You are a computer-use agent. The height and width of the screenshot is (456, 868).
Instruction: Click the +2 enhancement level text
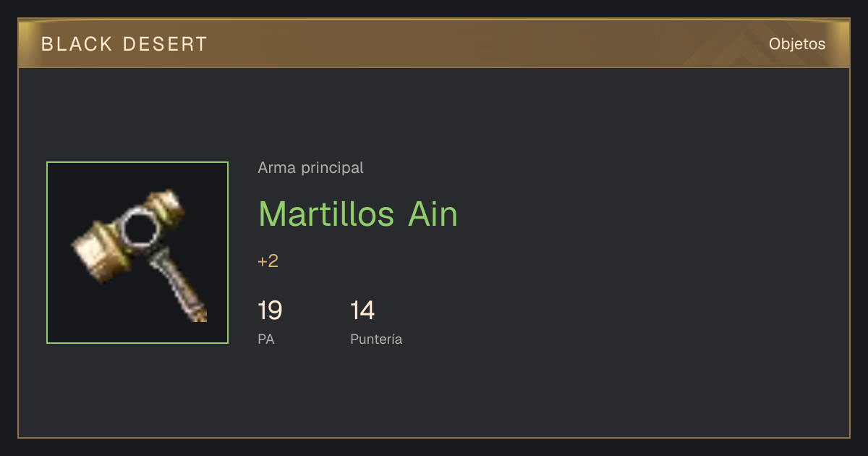[x=268, y=261]
